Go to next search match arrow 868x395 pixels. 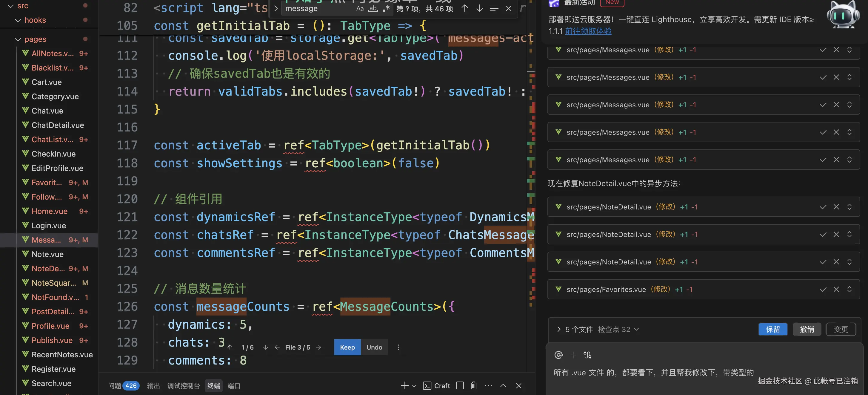pos(479,8)
